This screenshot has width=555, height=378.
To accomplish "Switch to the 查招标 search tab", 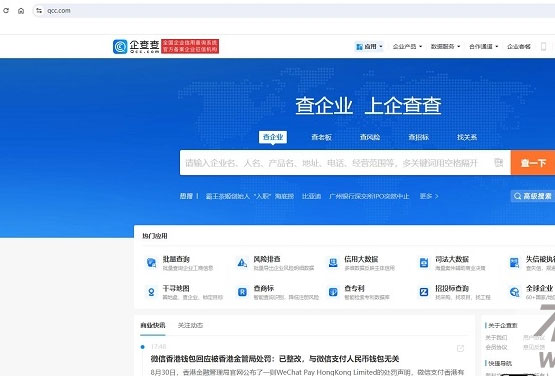I will point(418,137).
